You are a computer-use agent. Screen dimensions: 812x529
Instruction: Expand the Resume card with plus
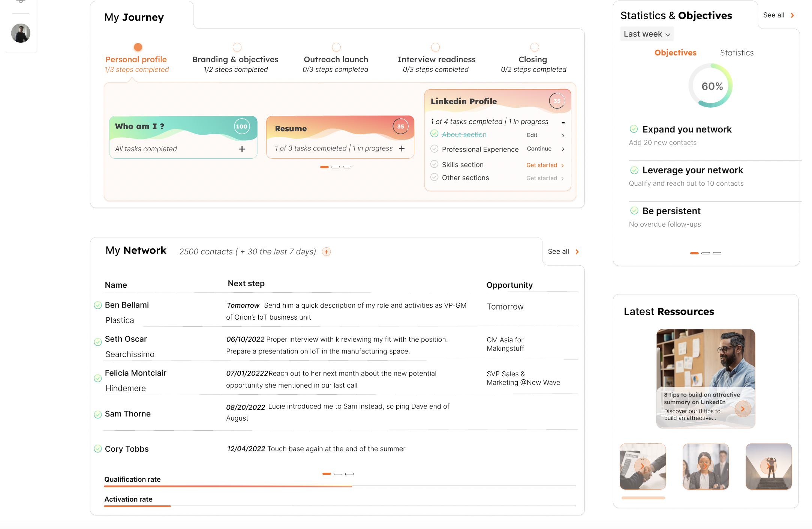click(x=402, y=149)
